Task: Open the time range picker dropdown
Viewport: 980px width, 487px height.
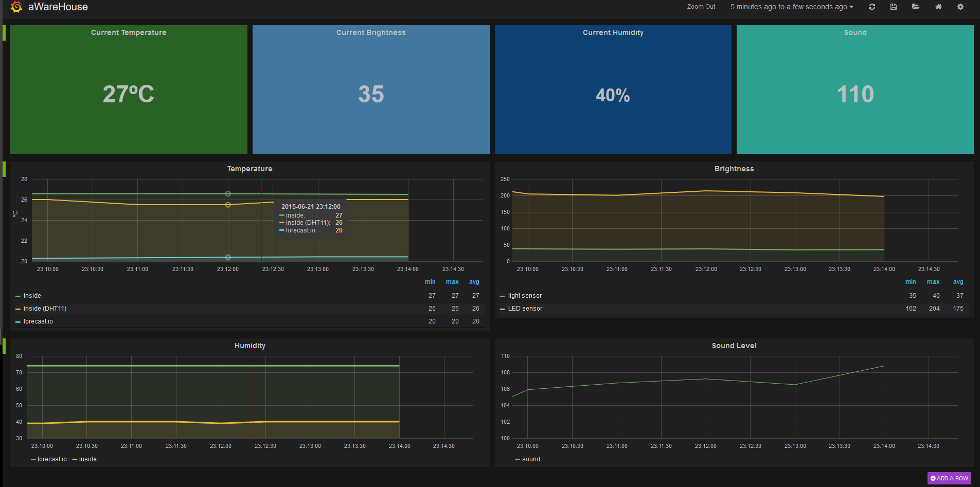Action: (x=792, y=7)
